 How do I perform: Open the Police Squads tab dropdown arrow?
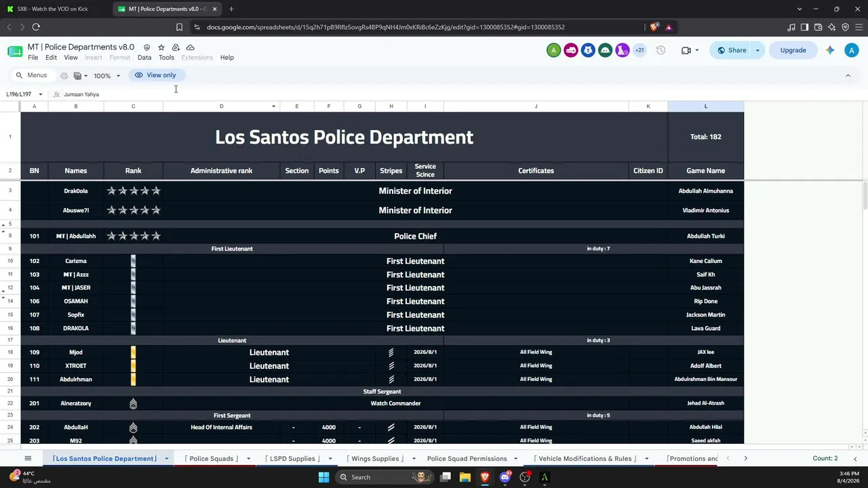click(x=248, y=459)
